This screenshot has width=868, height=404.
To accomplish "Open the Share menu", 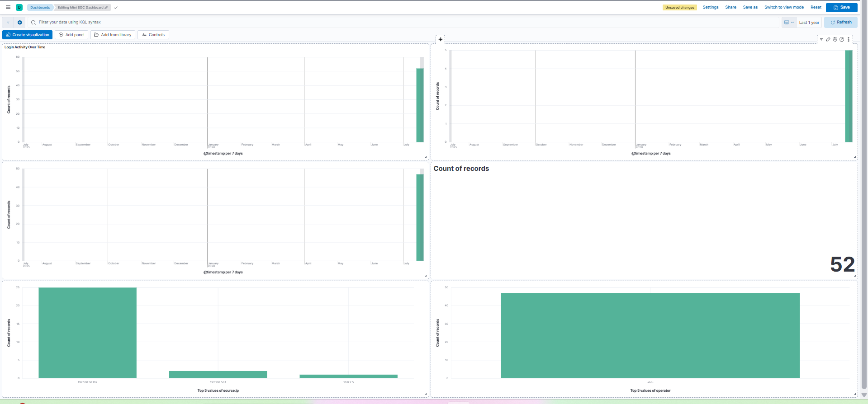I will click(x=730, y=7).
